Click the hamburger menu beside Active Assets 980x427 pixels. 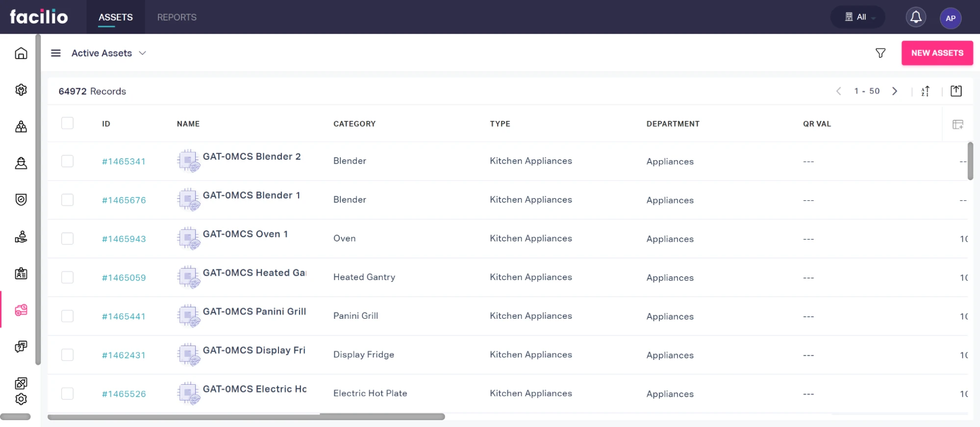click(x=56, y=53)
